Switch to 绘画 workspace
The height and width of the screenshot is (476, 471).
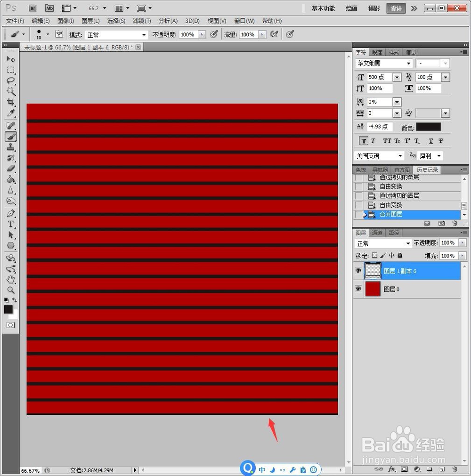[351, 8]
